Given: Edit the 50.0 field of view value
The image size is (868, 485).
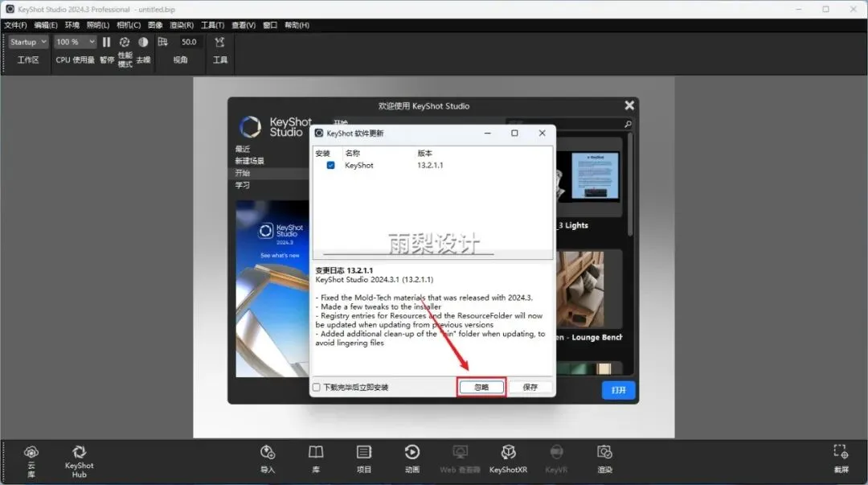Looking at the screenshot, I should pyautogui.click(x=189, y=42).
